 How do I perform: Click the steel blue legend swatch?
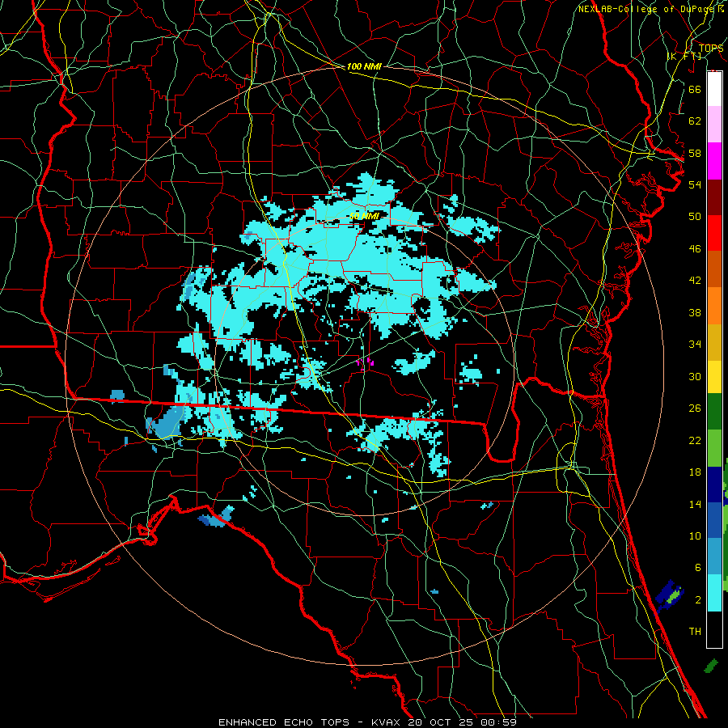pyautogui.click(x=714, y=557)
